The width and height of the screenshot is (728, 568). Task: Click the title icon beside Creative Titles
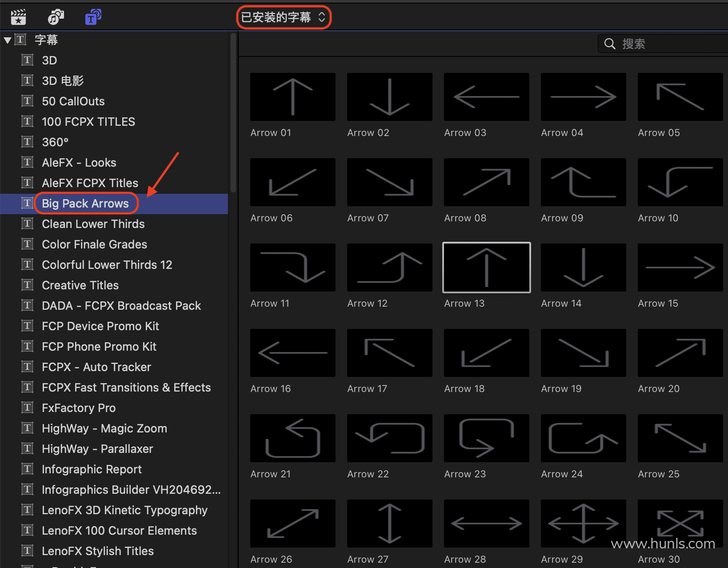[x=28, y=285]
